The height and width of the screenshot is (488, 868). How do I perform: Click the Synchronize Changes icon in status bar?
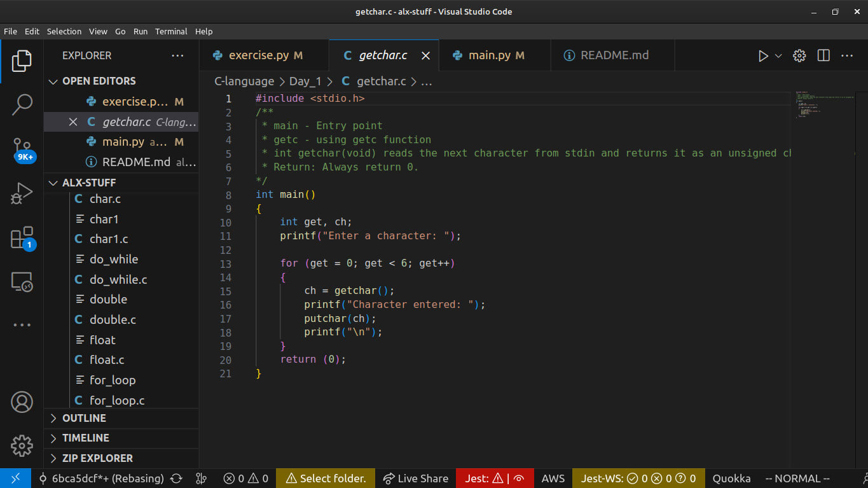tap(177, 478)
